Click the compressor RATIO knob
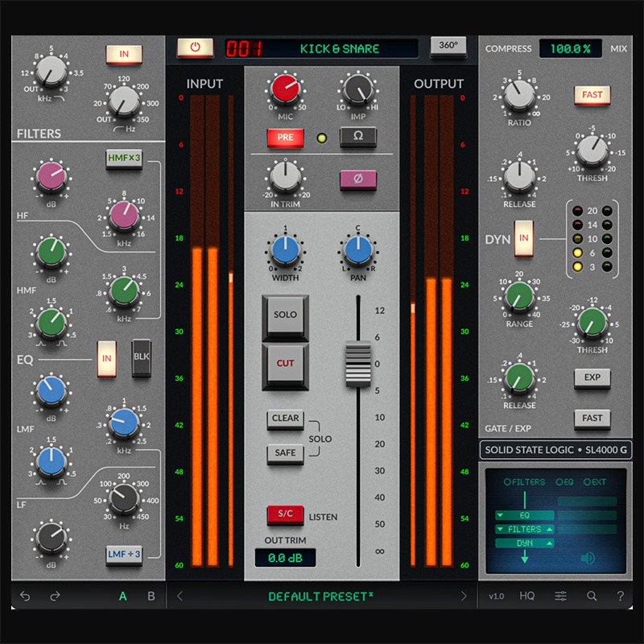Screen dimensions: 644x644 (x=519, y=96)
